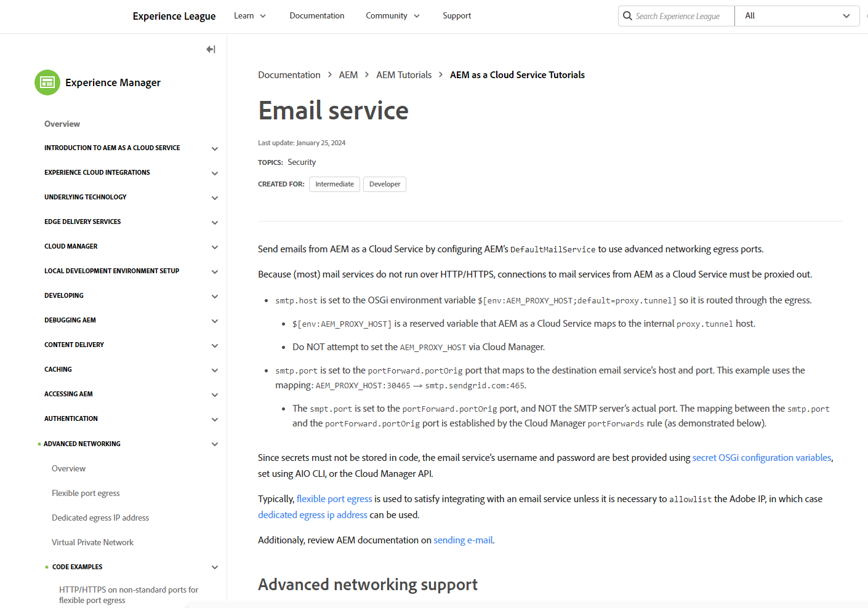
Task: Click the green Experience Manager logo icon
Action: coord(47,82)
